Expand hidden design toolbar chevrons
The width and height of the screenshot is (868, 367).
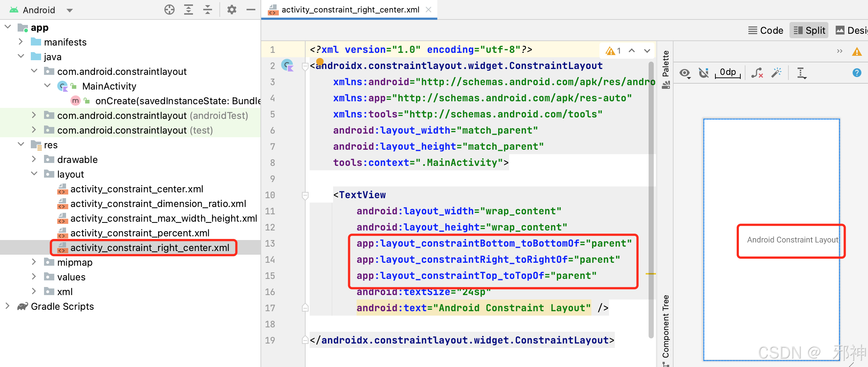coord(839,51)
